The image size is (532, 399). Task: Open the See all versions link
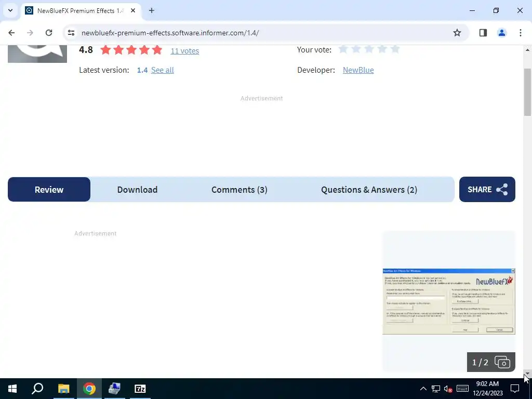tap(162, 70)
